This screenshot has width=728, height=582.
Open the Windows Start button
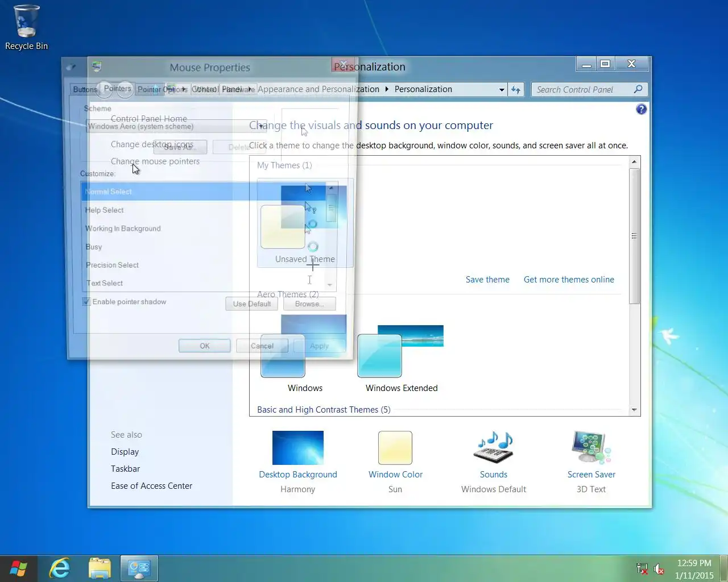[x=18, y=568]
